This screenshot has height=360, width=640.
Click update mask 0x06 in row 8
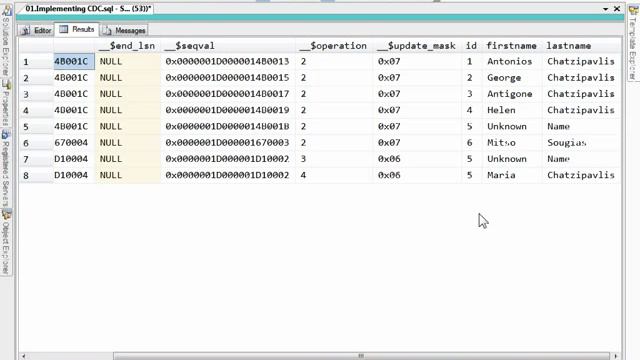(417, 176)
